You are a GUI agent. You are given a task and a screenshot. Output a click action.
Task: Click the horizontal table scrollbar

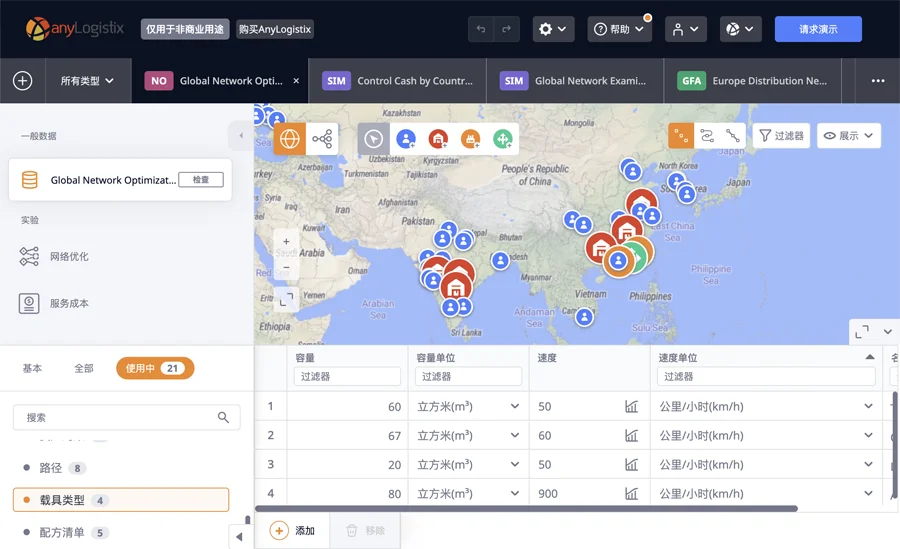[x=526, y=508]
